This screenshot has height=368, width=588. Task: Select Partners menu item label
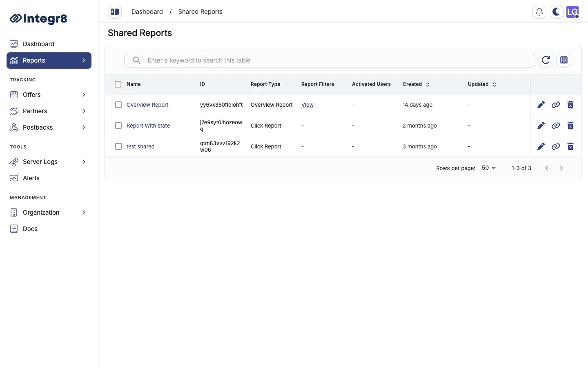(35, 111)
